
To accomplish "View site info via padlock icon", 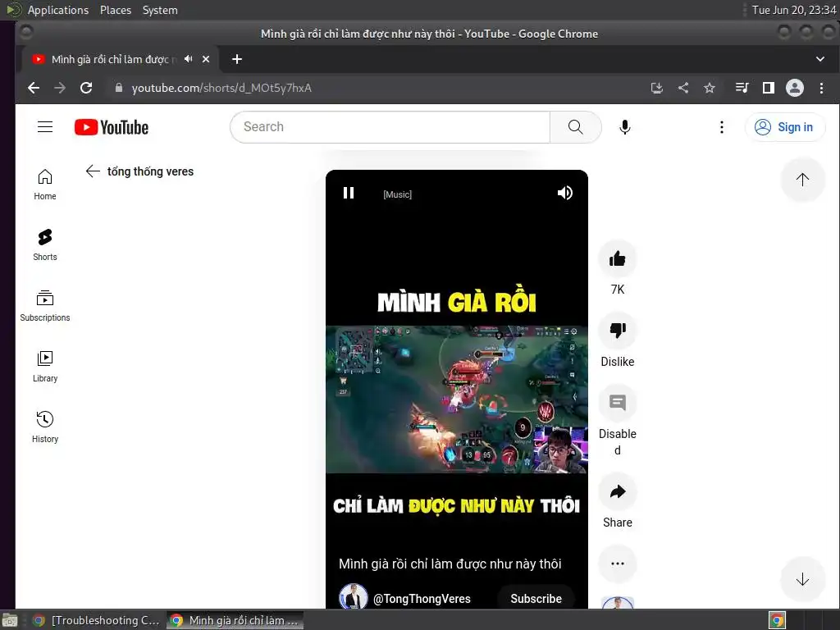I will pos(119,88).
